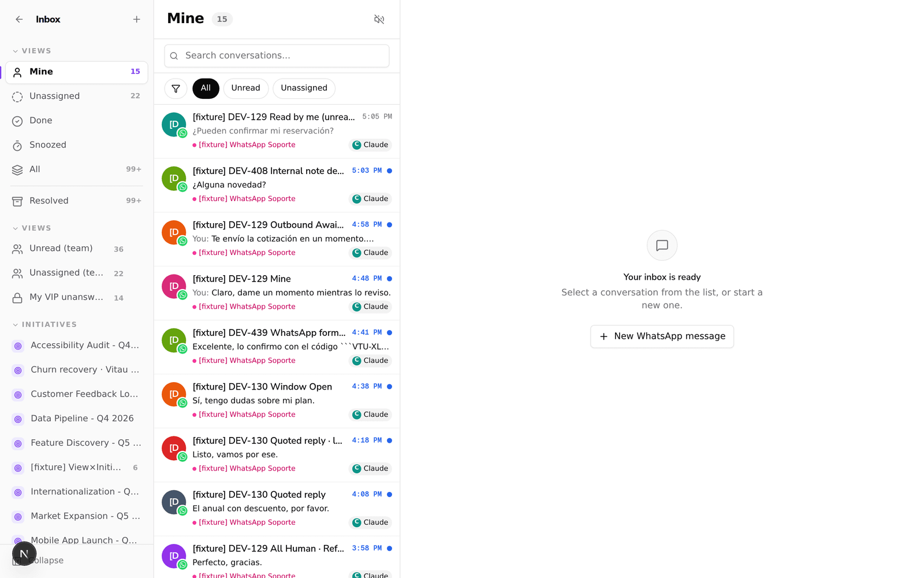The image size is (924, 578).
Task: Open the Snoozed view timer icon
Action: pos(17,145)
